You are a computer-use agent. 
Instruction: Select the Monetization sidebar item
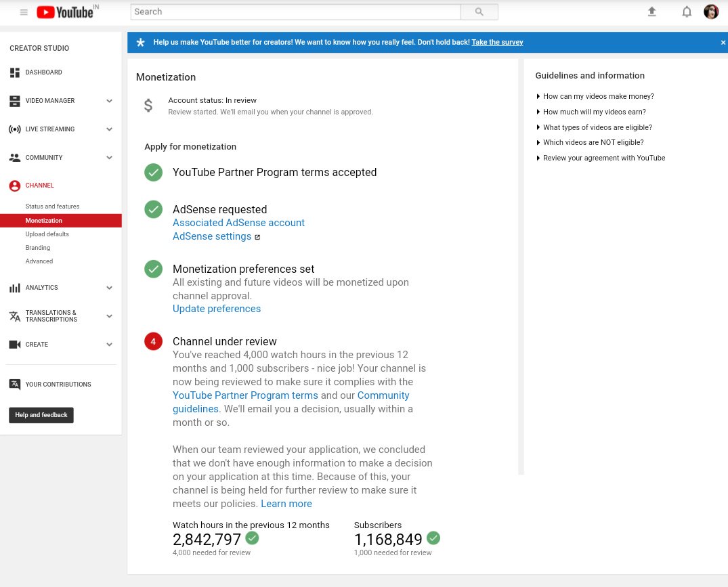pyautogui.click(x=61, y=221)
